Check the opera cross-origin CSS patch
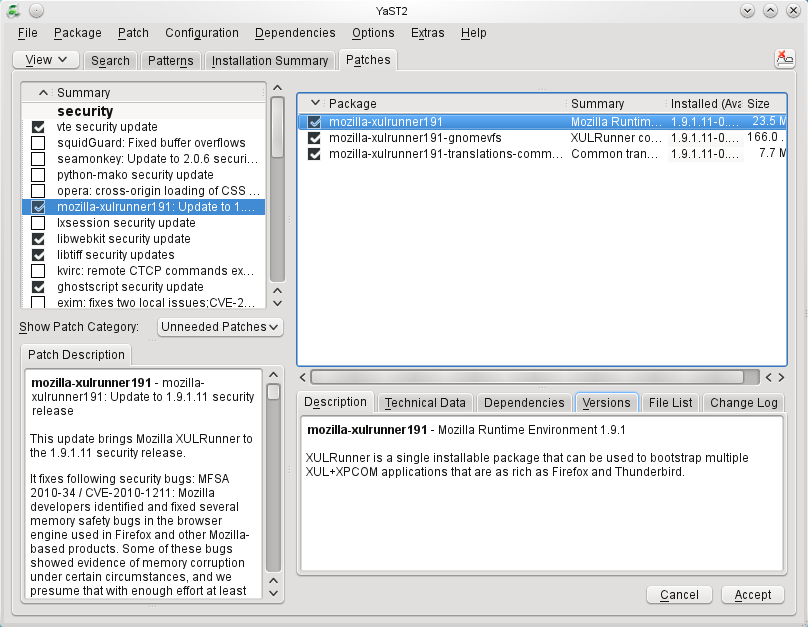 tap(38, 191)
